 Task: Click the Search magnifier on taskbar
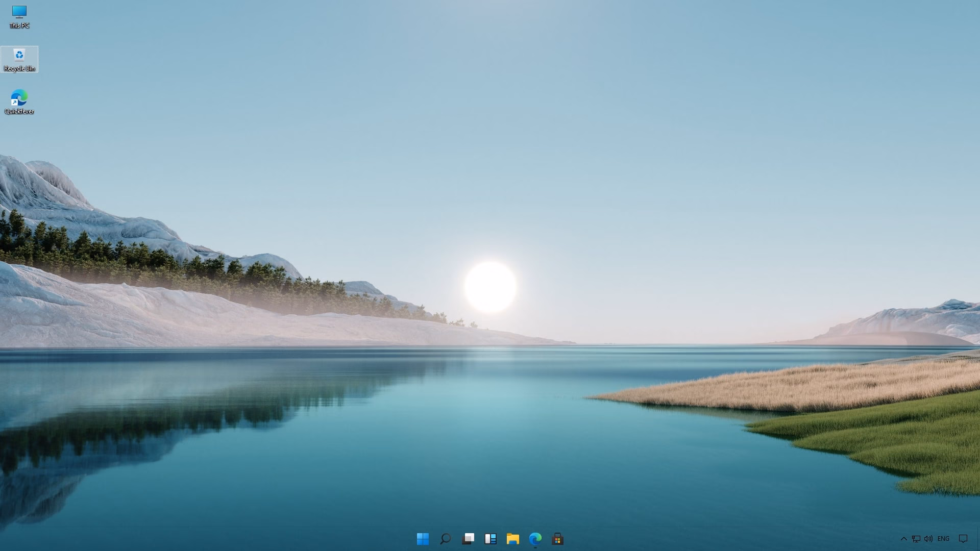click(x=445, y=539)
